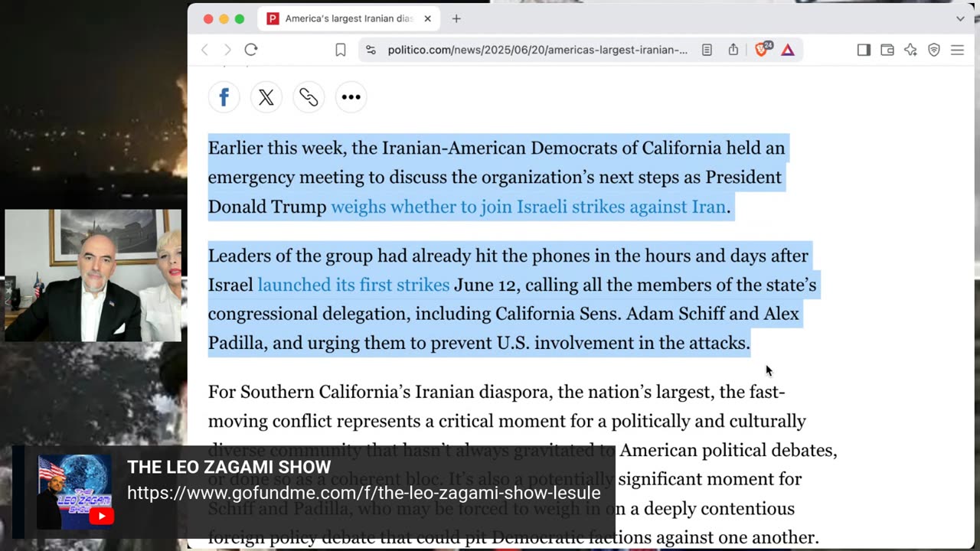This screenshot has height=551, width=980.
Task: Copy the article link via chain icon
Action: coord(309,97)
